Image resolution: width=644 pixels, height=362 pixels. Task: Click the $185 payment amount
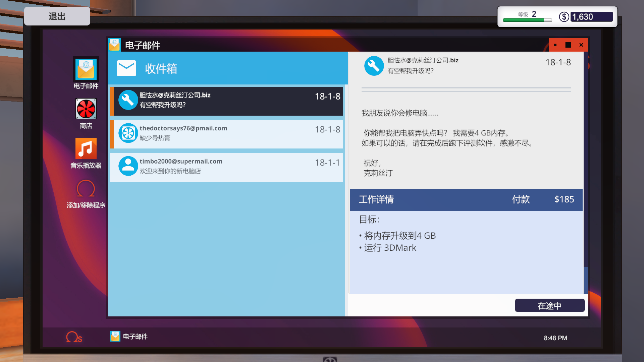click(x=564, y=199)
